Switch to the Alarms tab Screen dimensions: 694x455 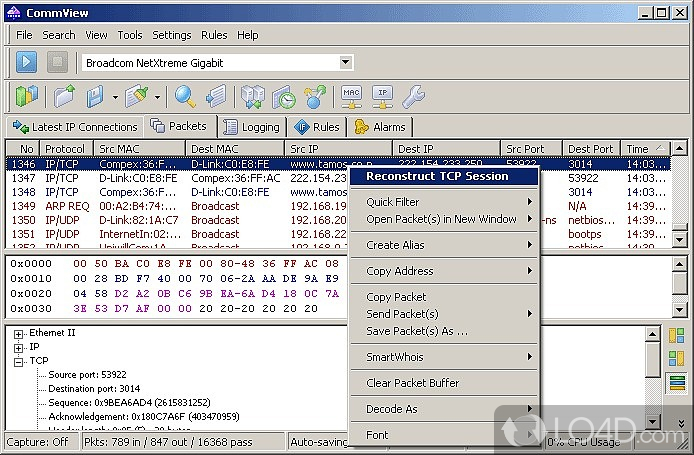coord(379,127)
